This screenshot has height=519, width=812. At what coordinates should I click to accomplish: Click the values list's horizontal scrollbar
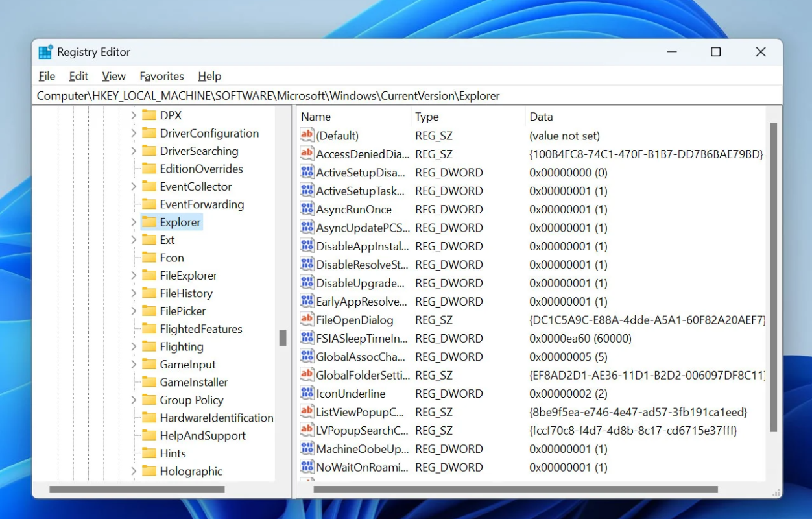pos(516,489)
